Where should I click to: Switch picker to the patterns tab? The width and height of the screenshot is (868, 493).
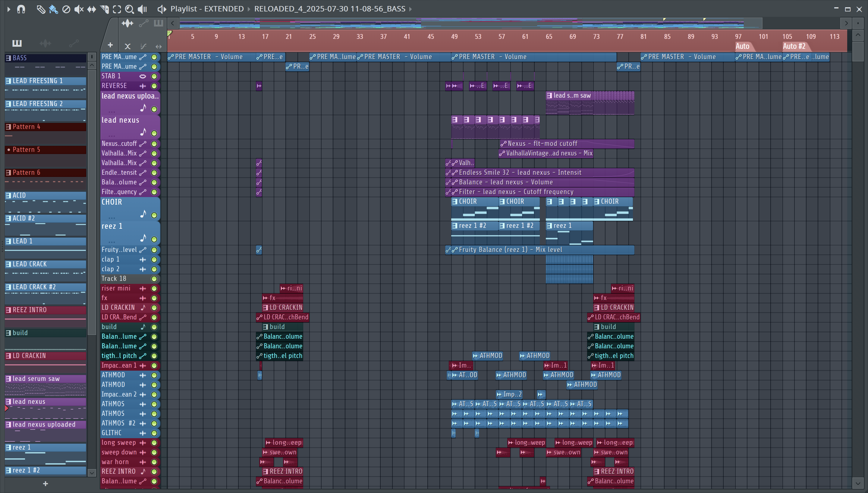tap(17, 43)
